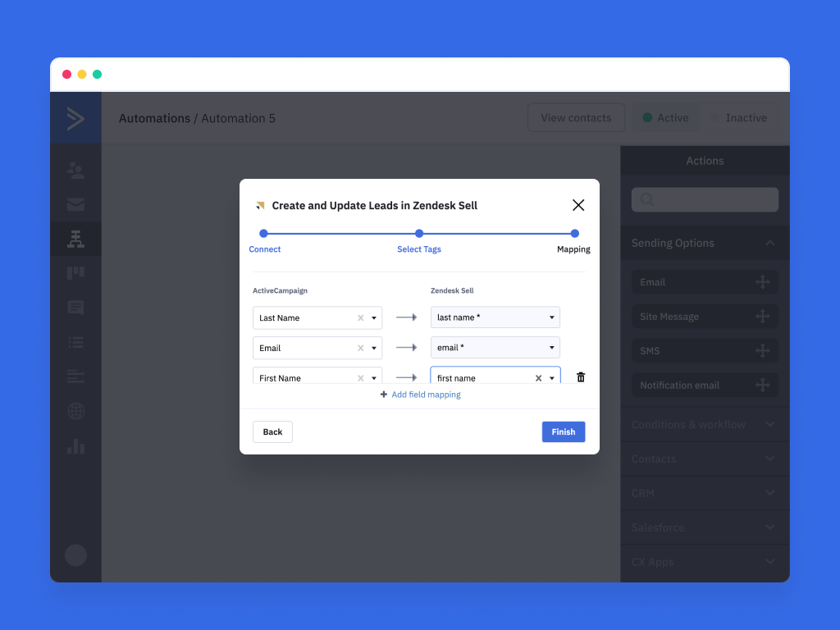Open Contacts from the left sidebar
This screenshot has width=840, height=630.
point(75,171)
